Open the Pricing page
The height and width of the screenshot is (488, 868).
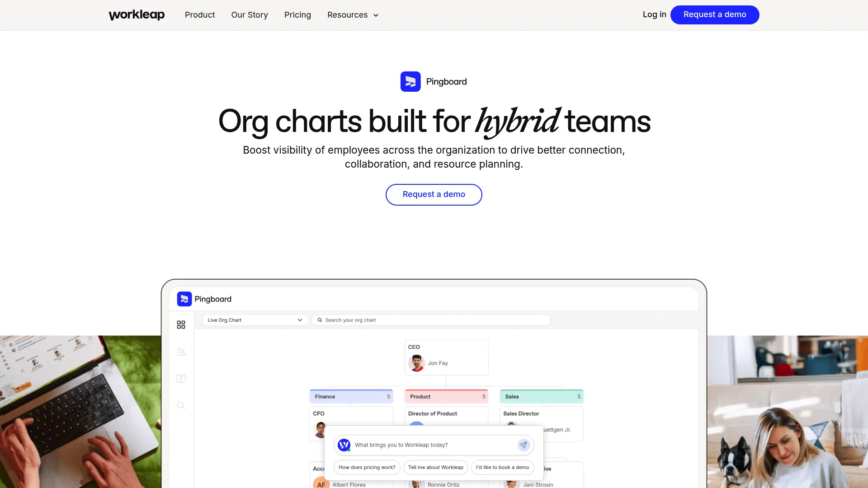coord(297,15)
